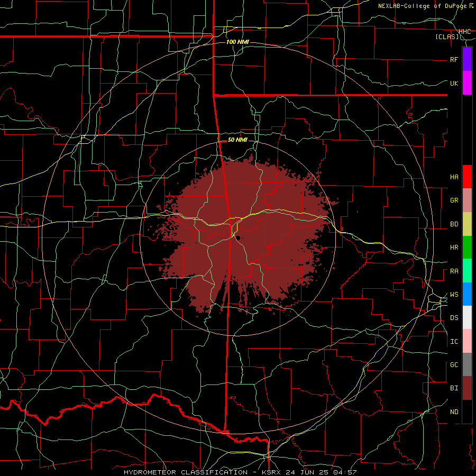Click the ND legend label
476x476 pixels.
click(454, 412)
